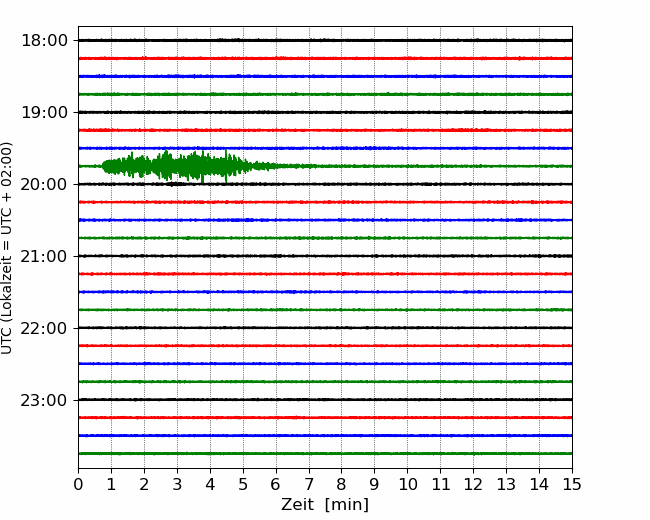Click the 21:00 time label
This screenshot has width=650, height=520.
[x=44, y=257]
